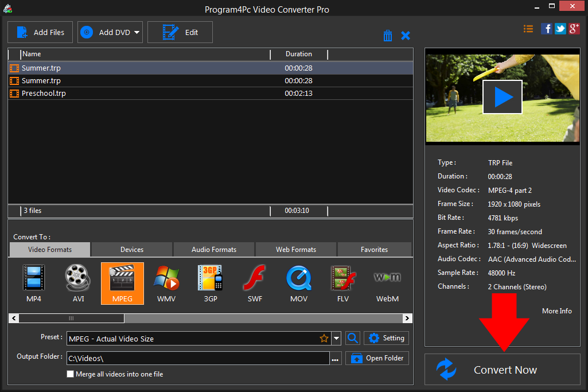This screenshot has height=392, width=588.
Task: Select the MP4 output format icon
Action: [33, 282]
